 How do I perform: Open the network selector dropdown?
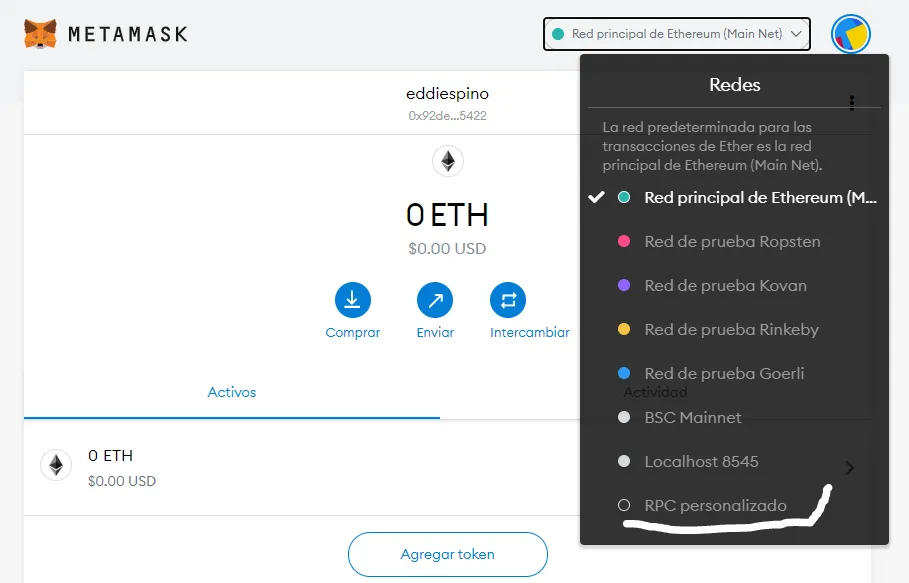coord(677,34)
